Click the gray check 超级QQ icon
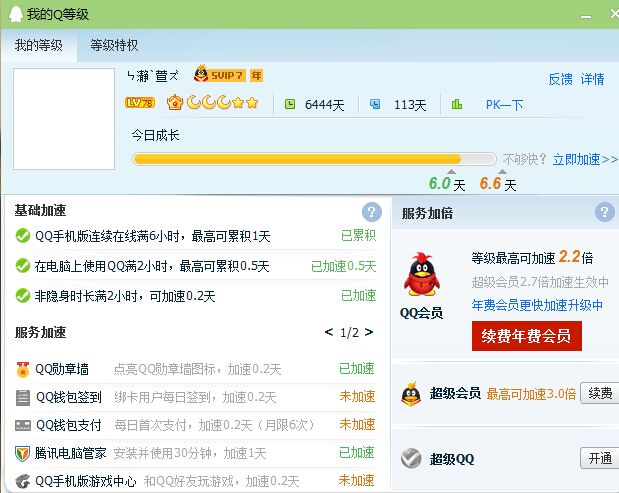Viewport: 619px width, 493px height. coord(411,458)
